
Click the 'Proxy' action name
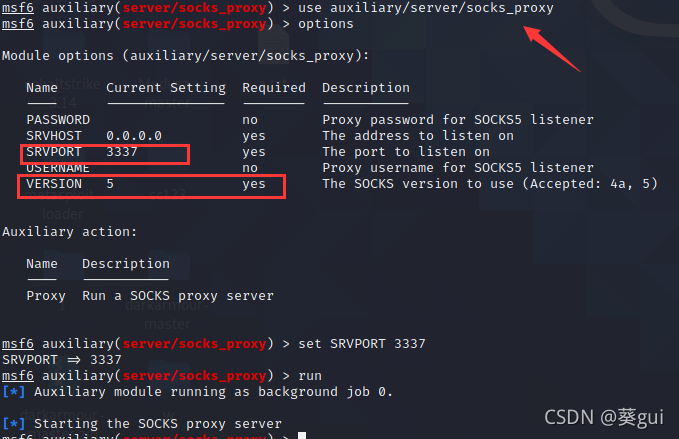click(46, 296)
